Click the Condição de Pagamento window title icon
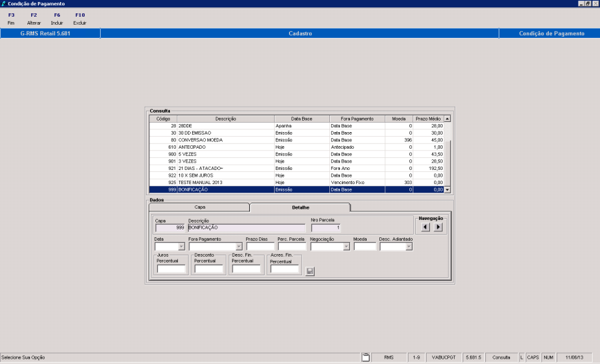Image resolution: width=600 pixels, height=364 pixels. coord(3,3)
